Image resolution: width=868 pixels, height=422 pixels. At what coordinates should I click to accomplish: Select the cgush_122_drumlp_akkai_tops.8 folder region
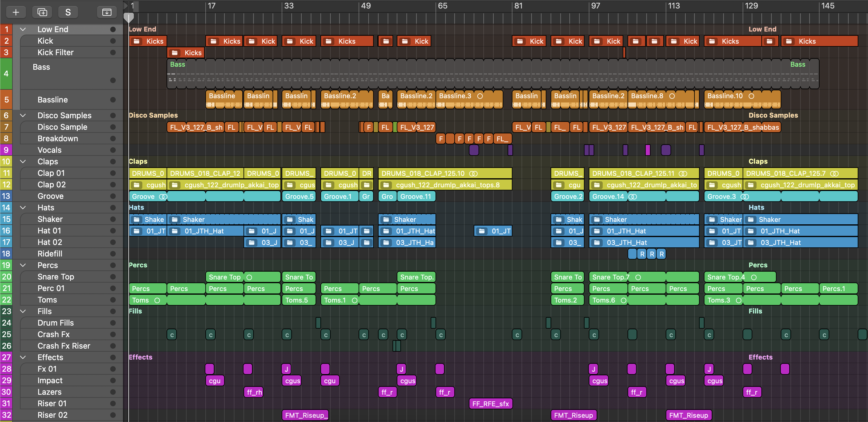(445, 185)
